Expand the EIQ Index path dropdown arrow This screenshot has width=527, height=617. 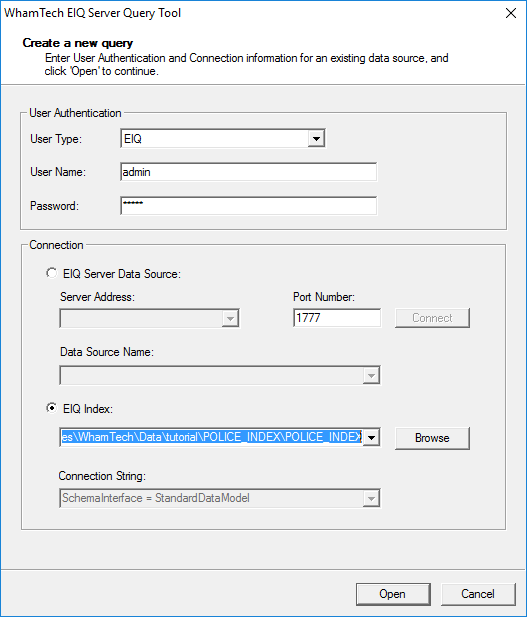tap(371, 438)
